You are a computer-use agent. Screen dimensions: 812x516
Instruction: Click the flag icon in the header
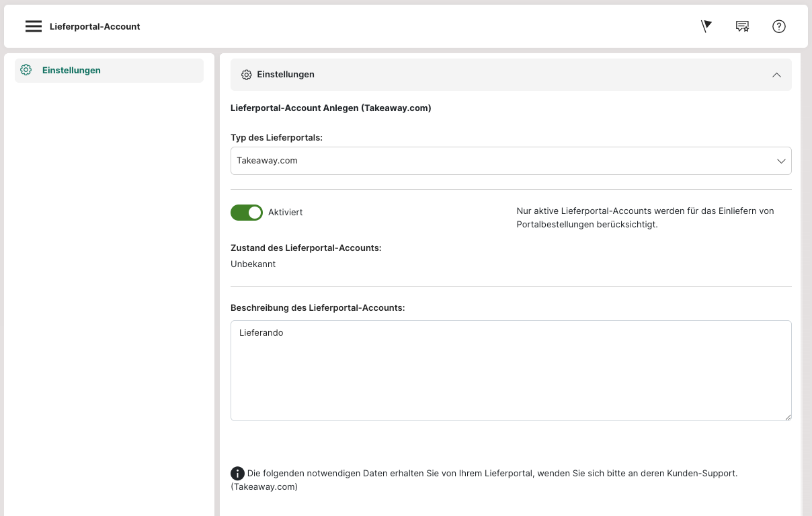(706, 26)
